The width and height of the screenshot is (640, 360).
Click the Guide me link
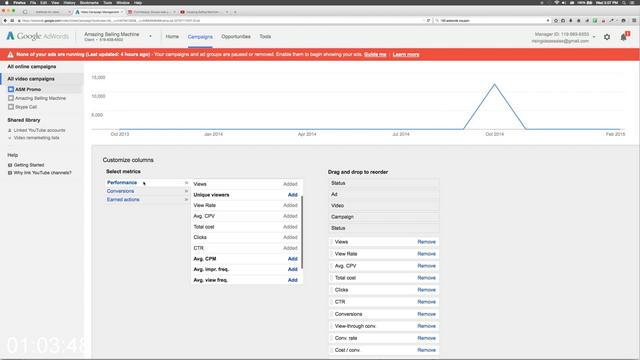pos(375,54)
